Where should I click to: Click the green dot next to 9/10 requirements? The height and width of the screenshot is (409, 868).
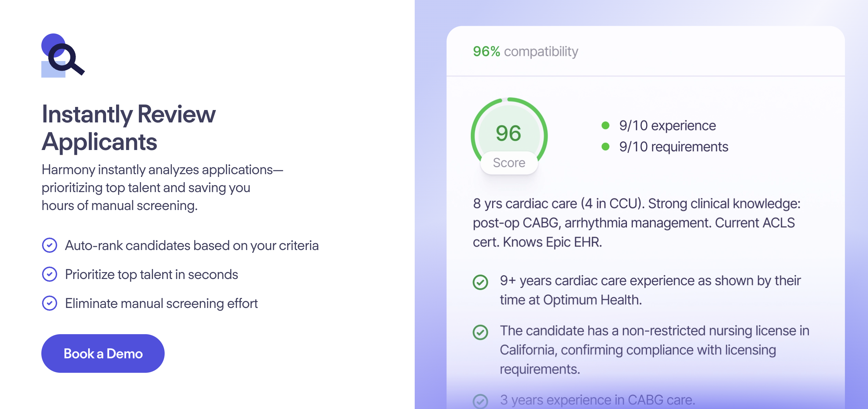click(605, 147)
